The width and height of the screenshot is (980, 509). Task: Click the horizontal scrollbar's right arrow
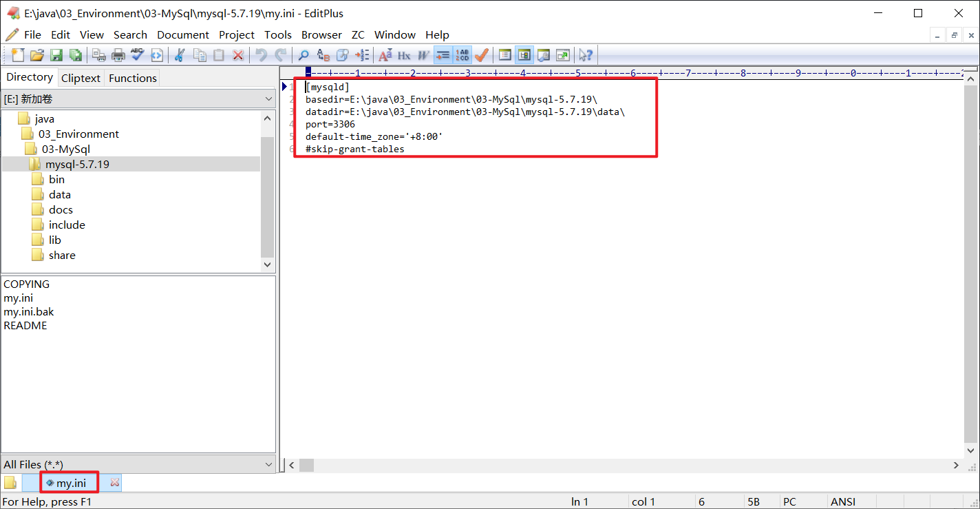pyautogui.click(x=956, y=465)
